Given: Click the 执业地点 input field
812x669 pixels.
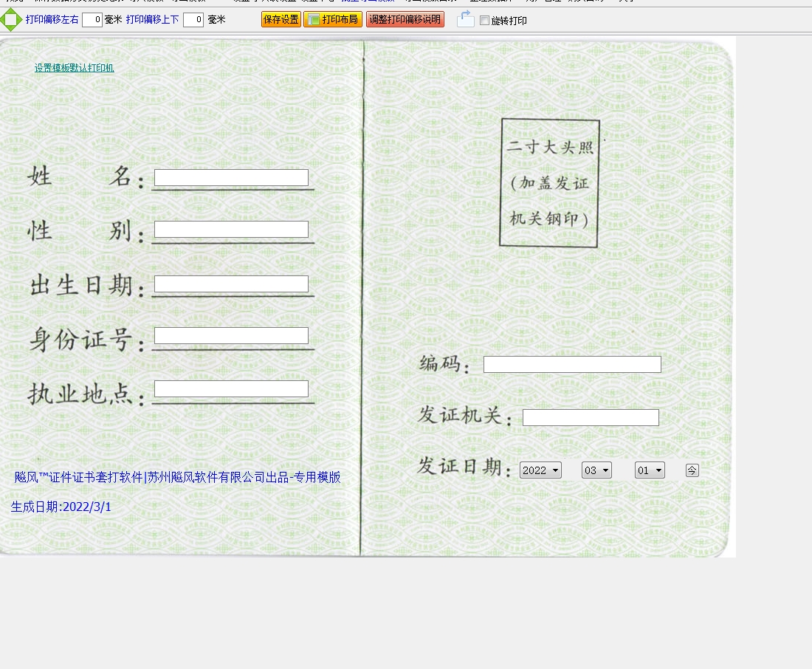Looking at the screenshot, I should (x=231, y=389).
